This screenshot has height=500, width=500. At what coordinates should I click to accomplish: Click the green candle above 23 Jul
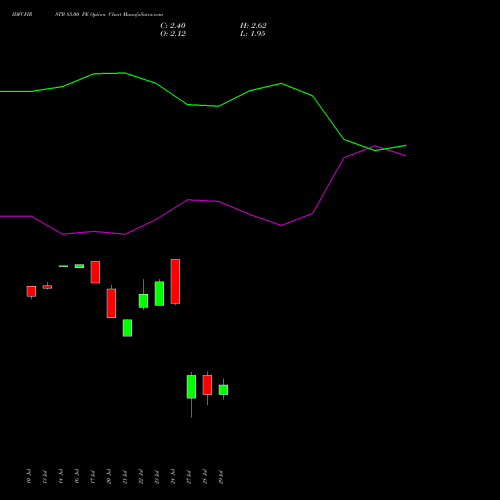point(159,293)
